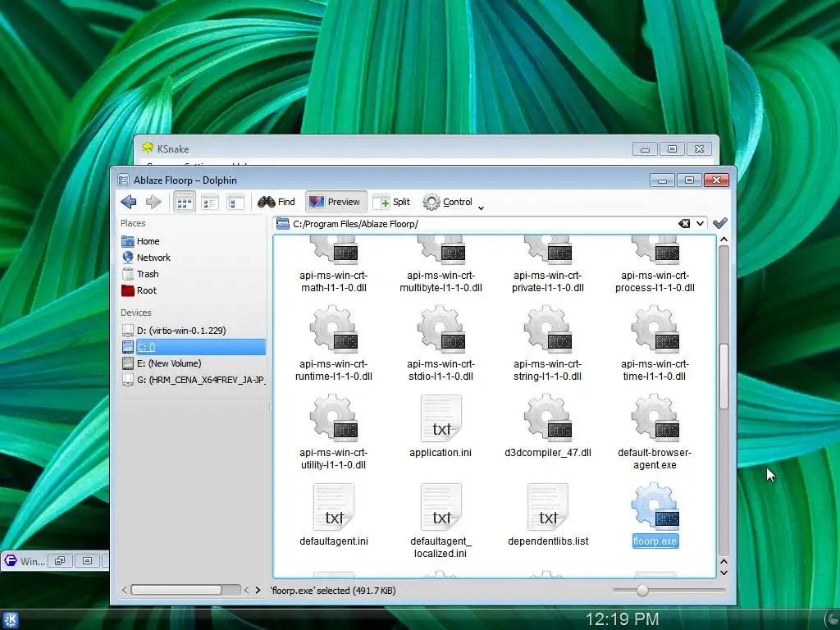Maximize the Dolphin window
The height and width of the screenshot is (630, 840).
pyautogui.click(x=689, y=180)
